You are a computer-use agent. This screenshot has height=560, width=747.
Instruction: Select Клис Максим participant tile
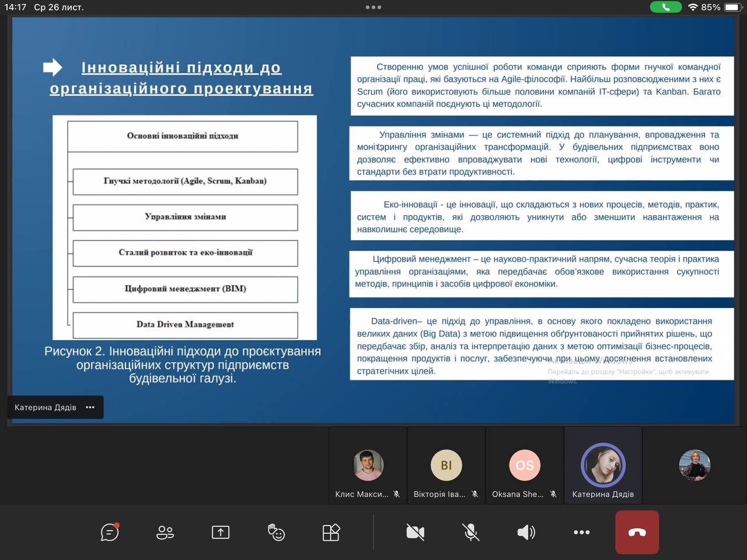368,466
